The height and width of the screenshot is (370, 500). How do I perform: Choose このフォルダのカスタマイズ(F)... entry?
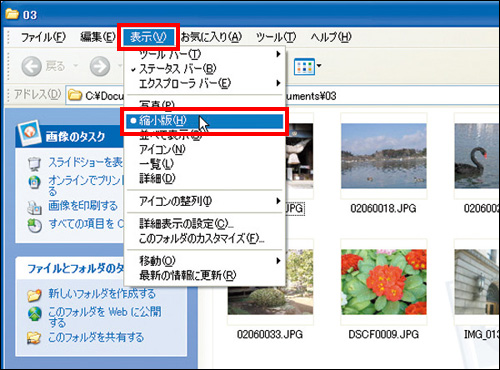pos(205,238)
